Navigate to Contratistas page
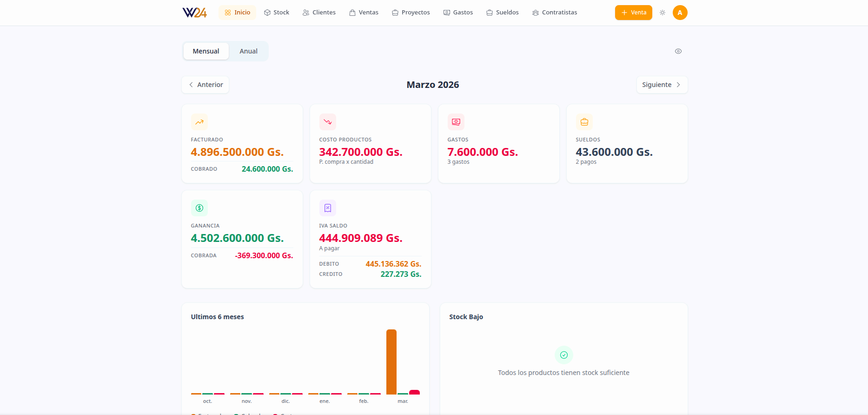 [x=555, y=13]
